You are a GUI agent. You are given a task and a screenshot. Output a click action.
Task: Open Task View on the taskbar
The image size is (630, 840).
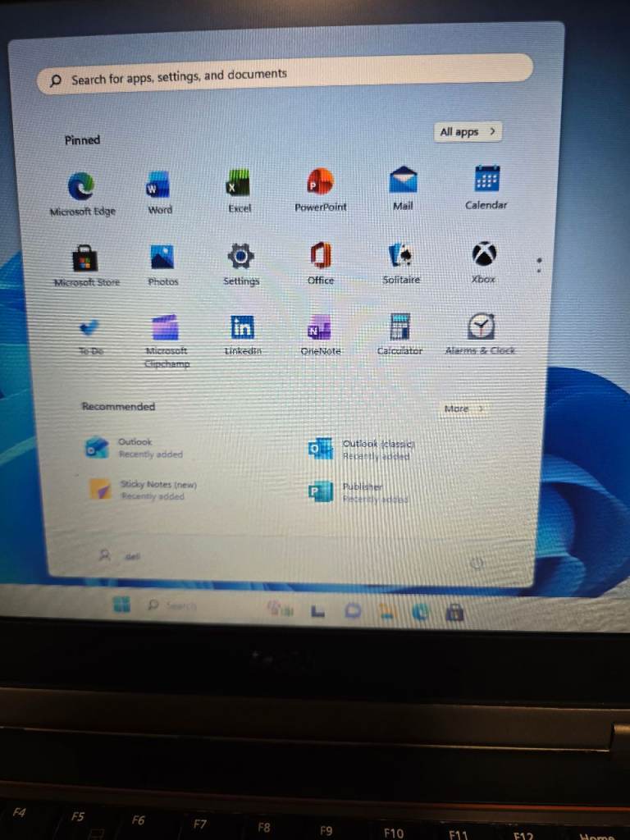(x=318, y=610)
